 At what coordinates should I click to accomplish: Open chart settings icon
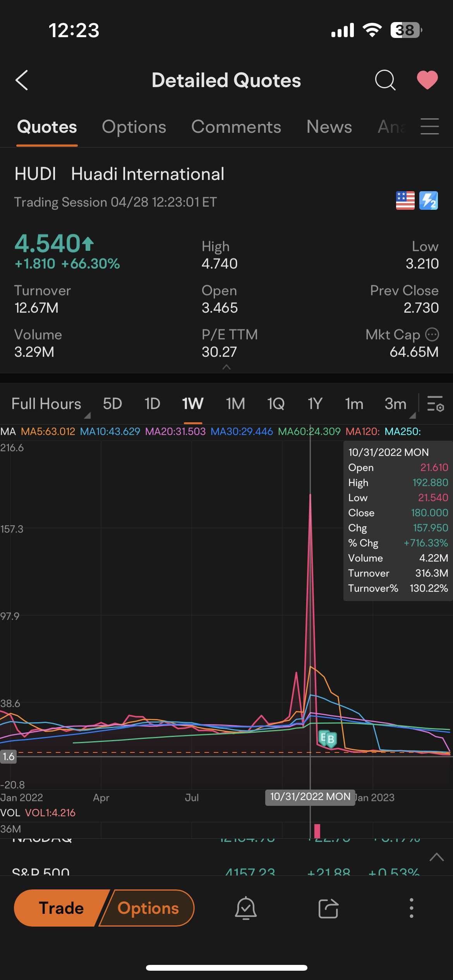(x=436, y=404)
